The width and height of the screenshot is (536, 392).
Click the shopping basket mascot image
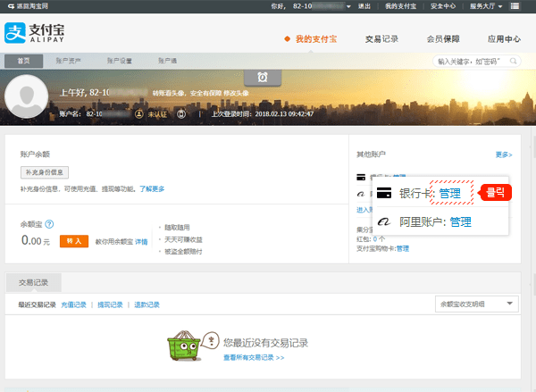[183, 346]
